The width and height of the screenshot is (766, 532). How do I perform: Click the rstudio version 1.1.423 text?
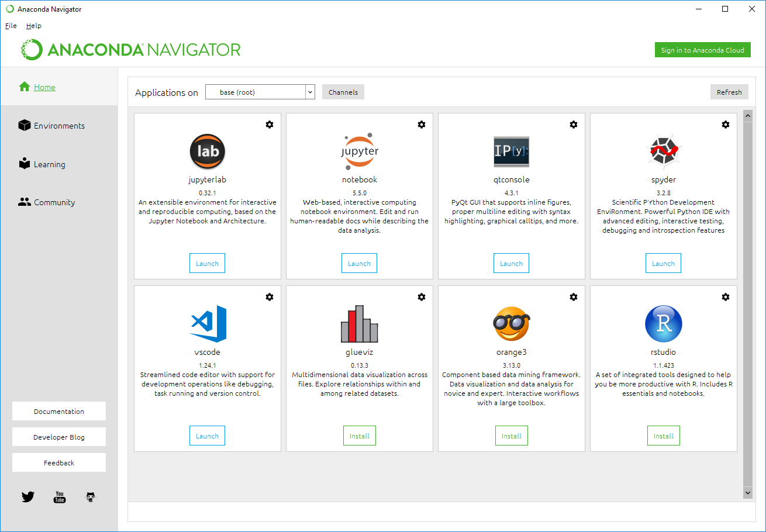pyautogui.click(x=664, y=365)
